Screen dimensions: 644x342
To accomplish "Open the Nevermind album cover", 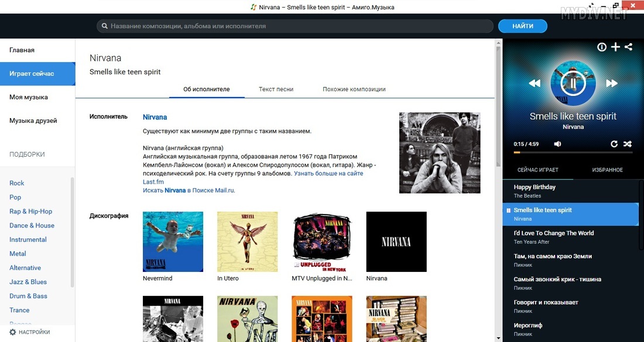I will [173, 241].
